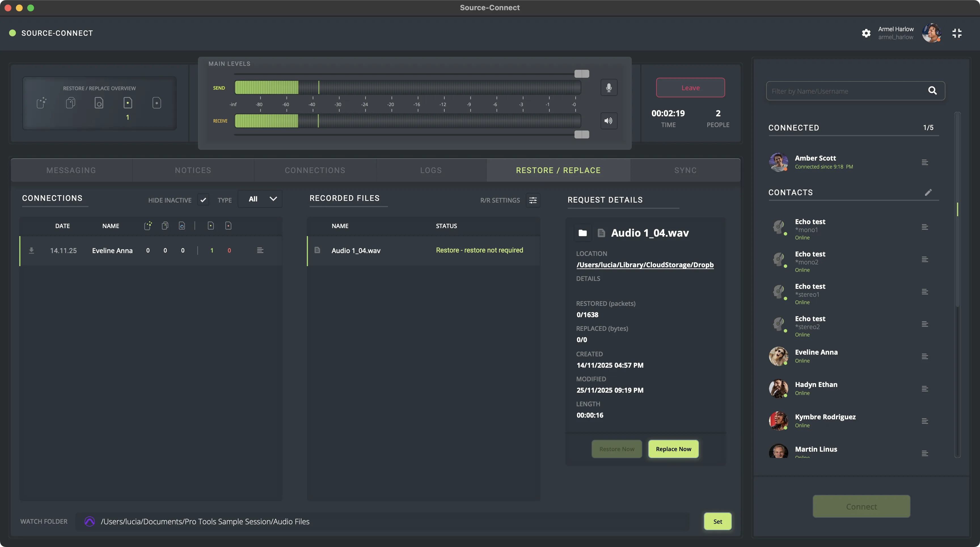Switch to the Messaging tab
This screenshot has height=547, width=980.
[71, 170]
